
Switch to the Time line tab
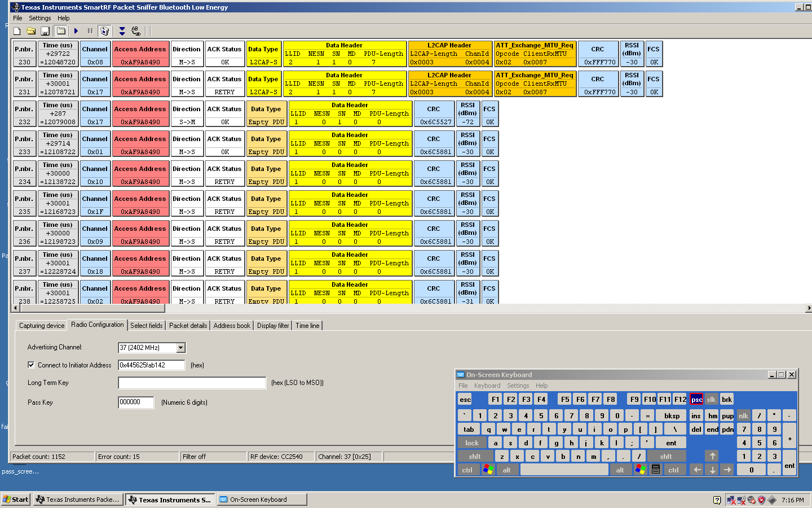coord(307,326)
